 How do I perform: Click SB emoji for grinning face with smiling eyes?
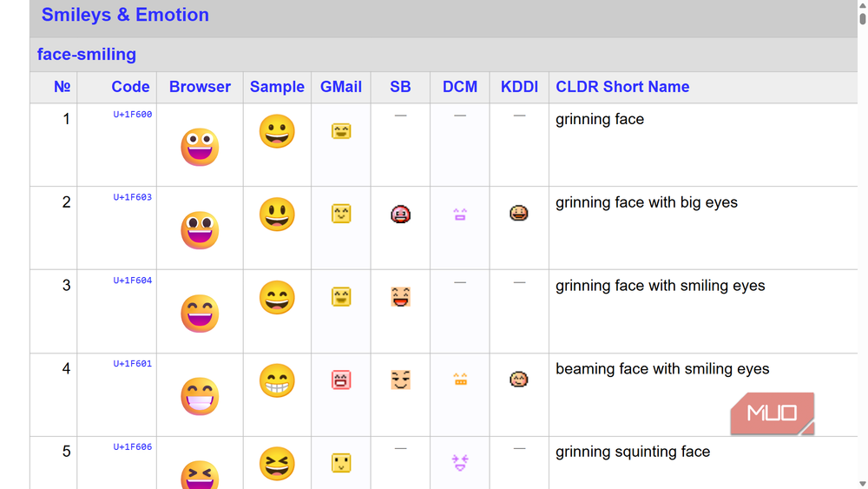[400, 297]
